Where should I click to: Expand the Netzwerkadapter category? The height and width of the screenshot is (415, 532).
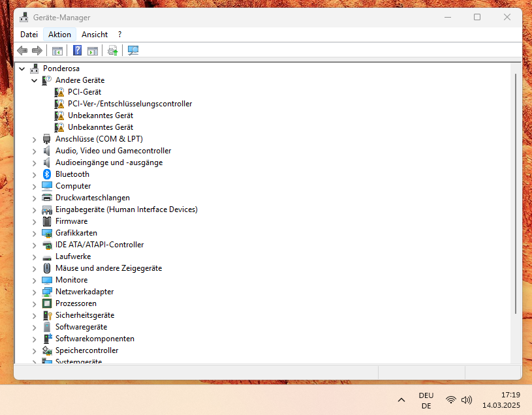click(x=34, y=292)
